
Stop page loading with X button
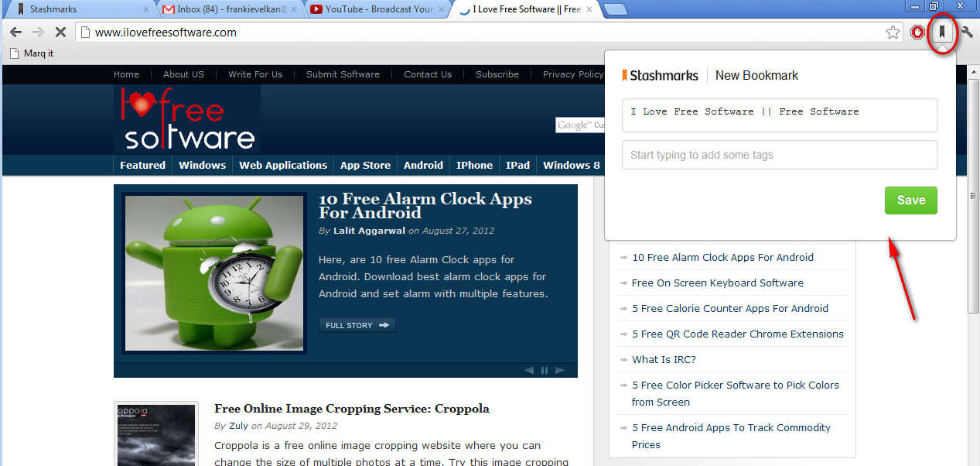pos(60,33)
